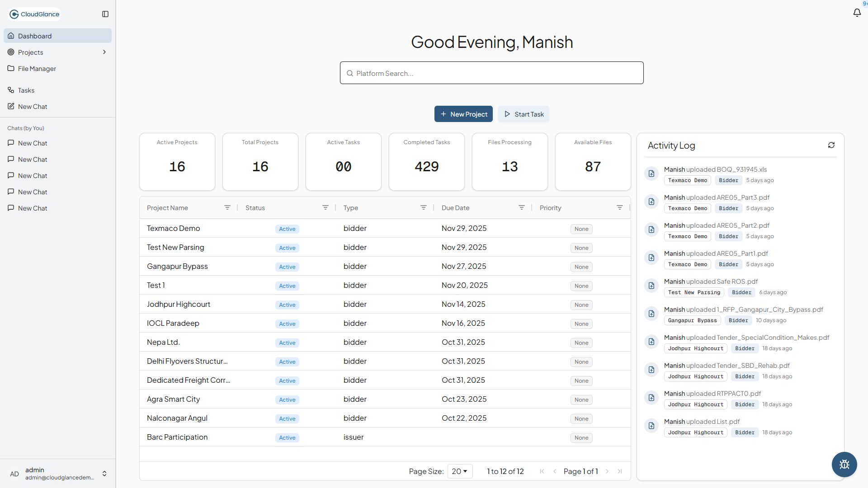Open Tasks from the sidebar

(x=26, y=90)
